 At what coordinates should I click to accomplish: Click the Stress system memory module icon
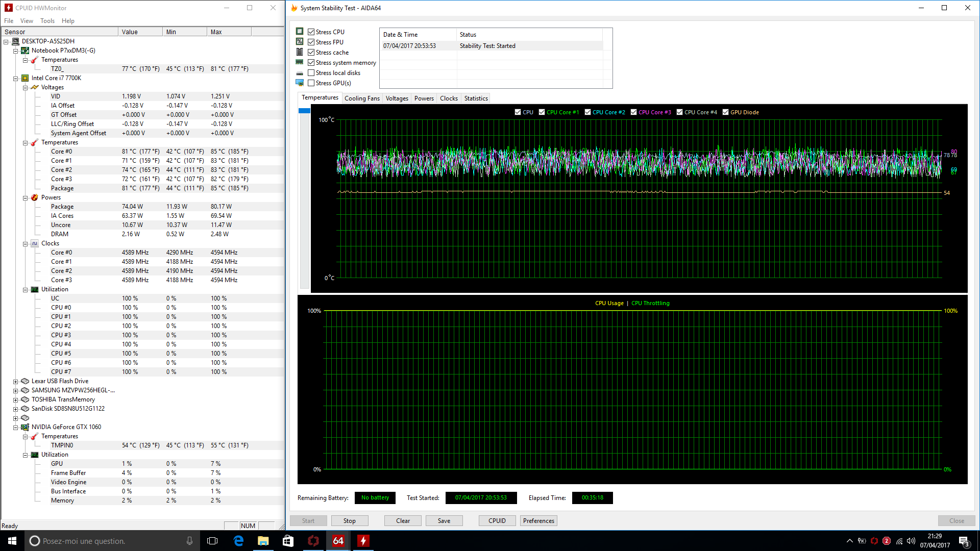tap(300, 62)
